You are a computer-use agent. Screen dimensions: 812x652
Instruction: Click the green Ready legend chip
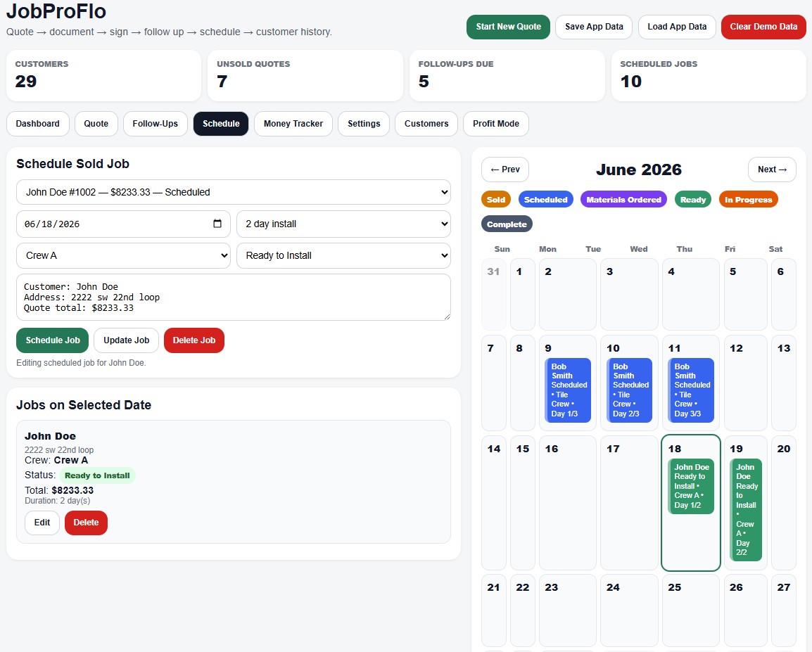click(693, 200)
